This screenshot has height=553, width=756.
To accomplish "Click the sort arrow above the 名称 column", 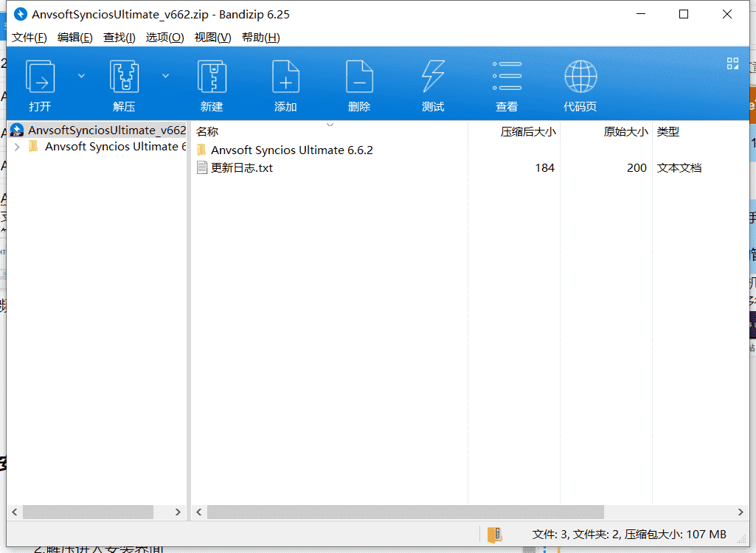I will point(330,125).
